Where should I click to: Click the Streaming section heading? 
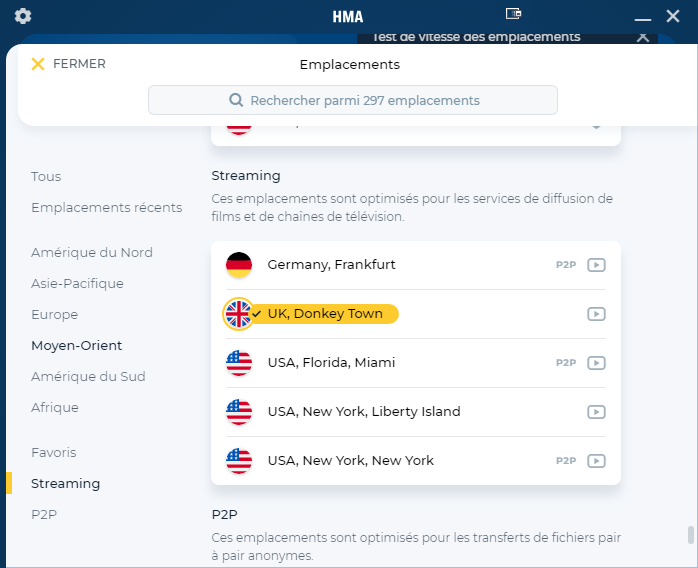pos(246,176)
